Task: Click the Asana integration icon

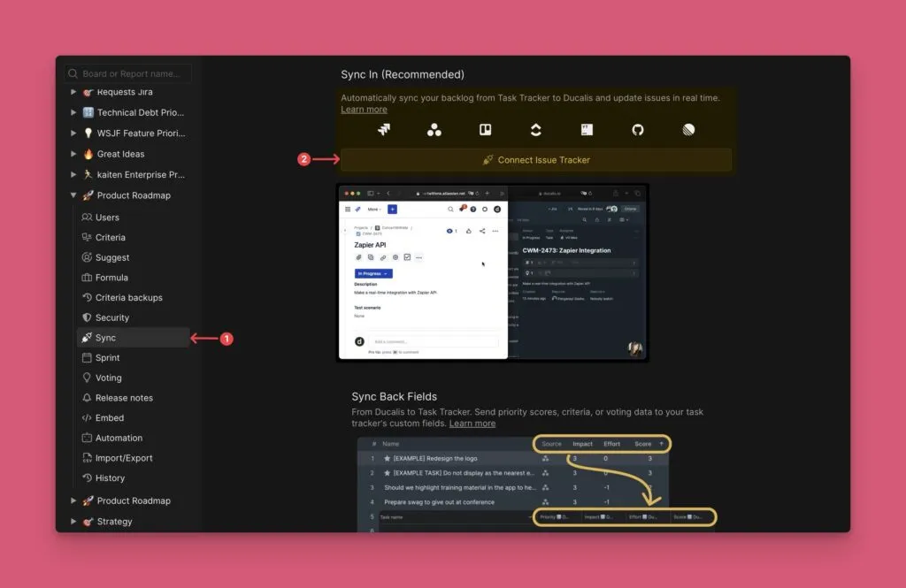Action: tap(434, 129)
